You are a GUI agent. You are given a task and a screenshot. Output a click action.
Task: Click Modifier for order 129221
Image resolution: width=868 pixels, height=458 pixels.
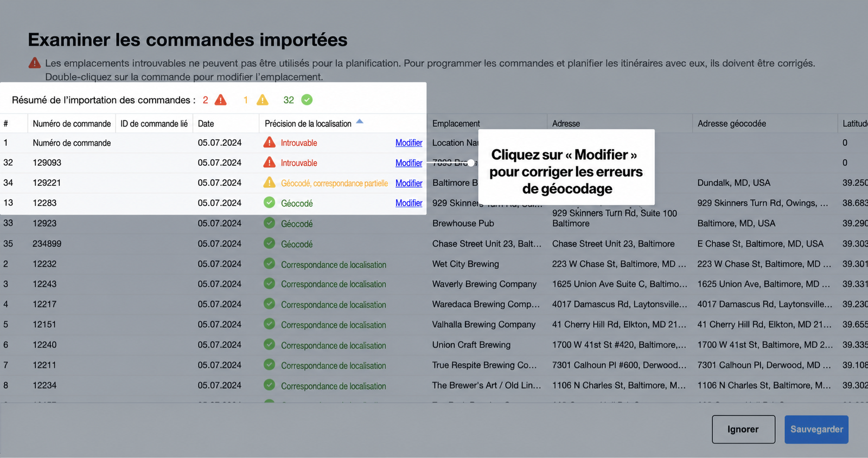pyautogui.click(x=409, y=183)
